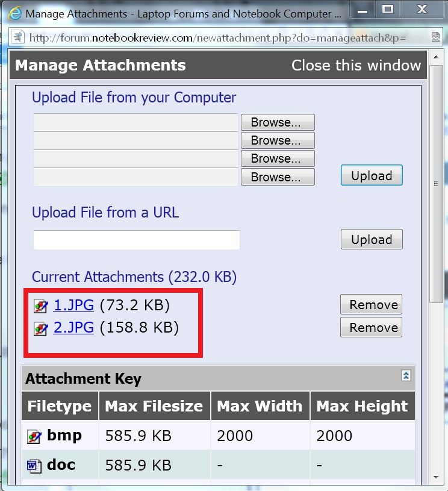
Task: Click the third file path field
Action: (x=135, y=159)
